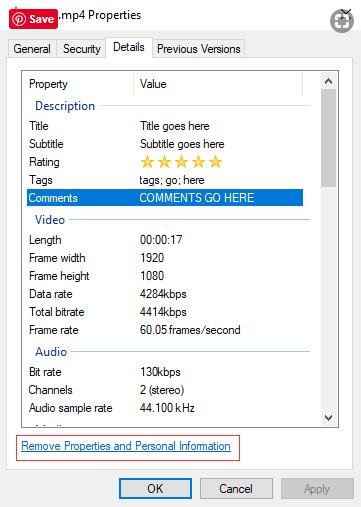361x507 pixels.
Task: Open the Previous Versions tab
Action: tap(199, 49)
